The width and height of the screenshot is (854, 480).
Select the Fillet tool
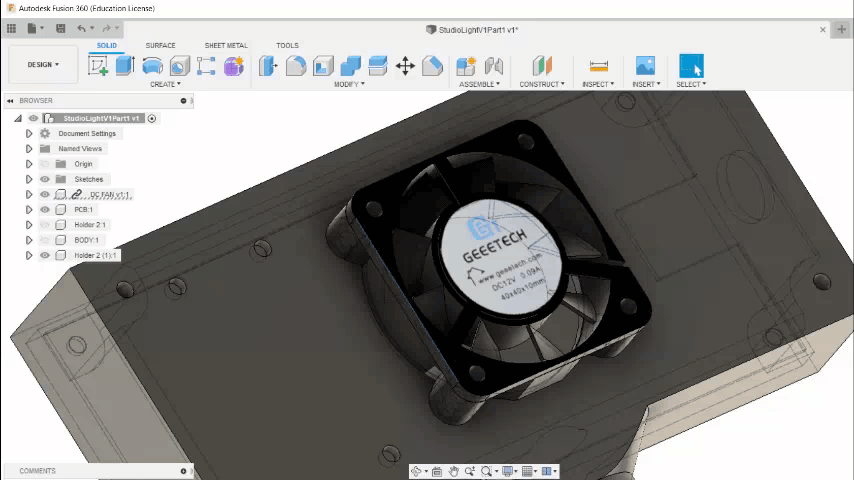(x=296, y=66)
